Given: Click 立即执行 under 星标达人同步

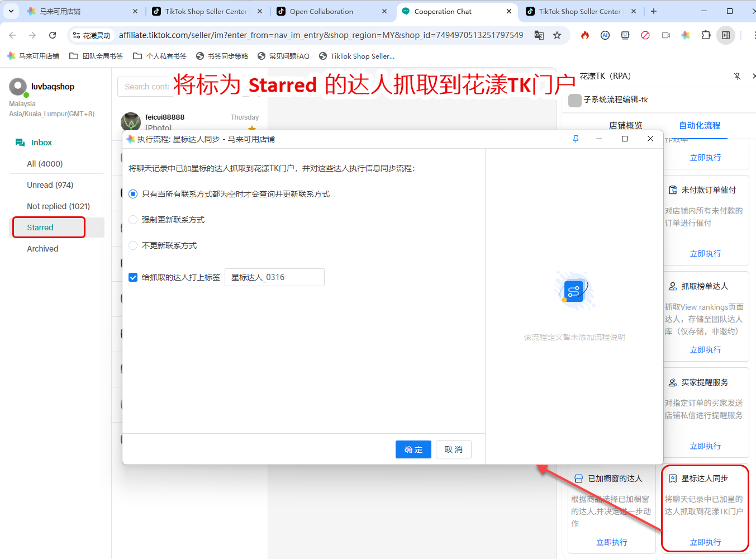Looking at the screenshot, I should [x=705, y=542].
